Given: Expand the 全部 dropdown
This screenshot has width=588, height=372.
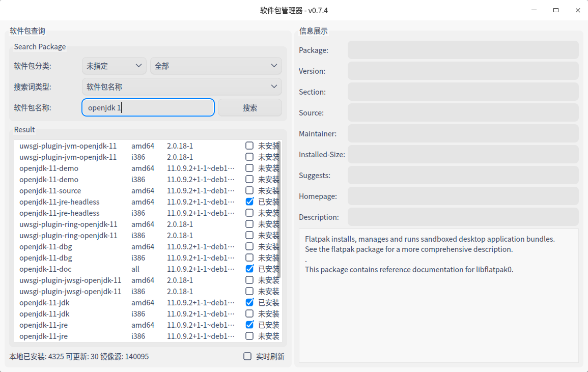Looking at the screenshot, I should (x=216, y=66).
